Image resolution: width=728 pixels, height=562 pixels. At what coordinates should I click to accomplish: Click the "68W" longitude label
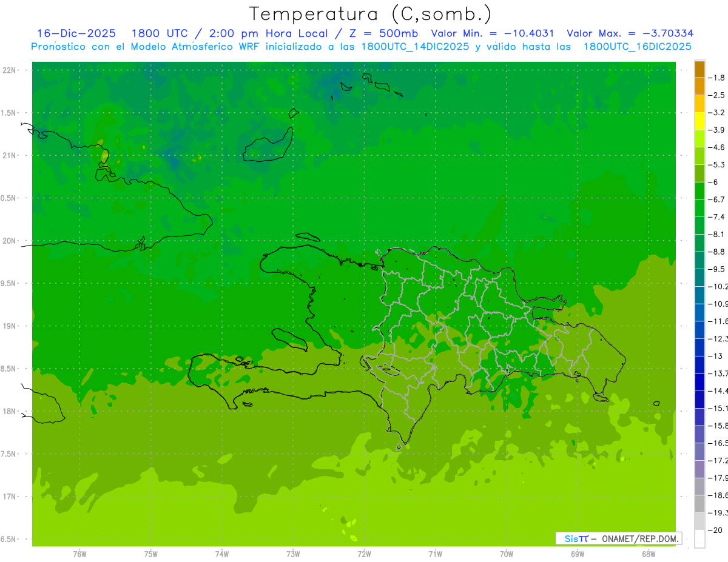point(649,554)
